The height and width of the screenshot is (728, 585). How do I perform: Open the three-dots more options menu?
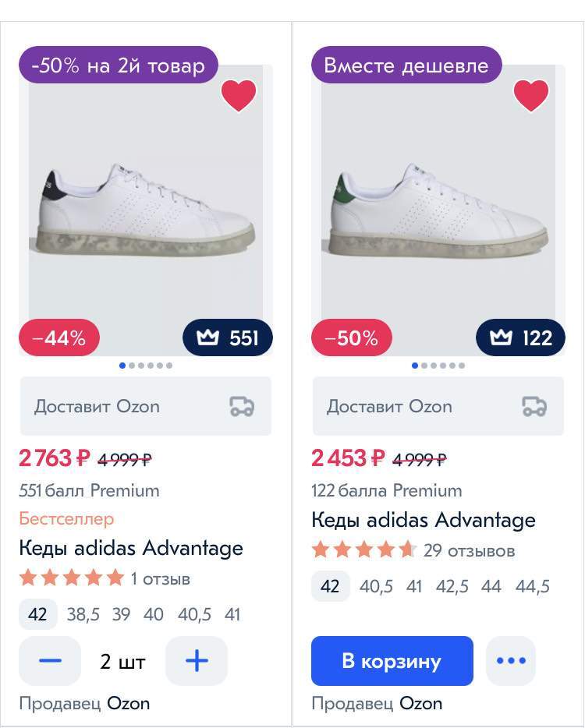pos(511,661)
